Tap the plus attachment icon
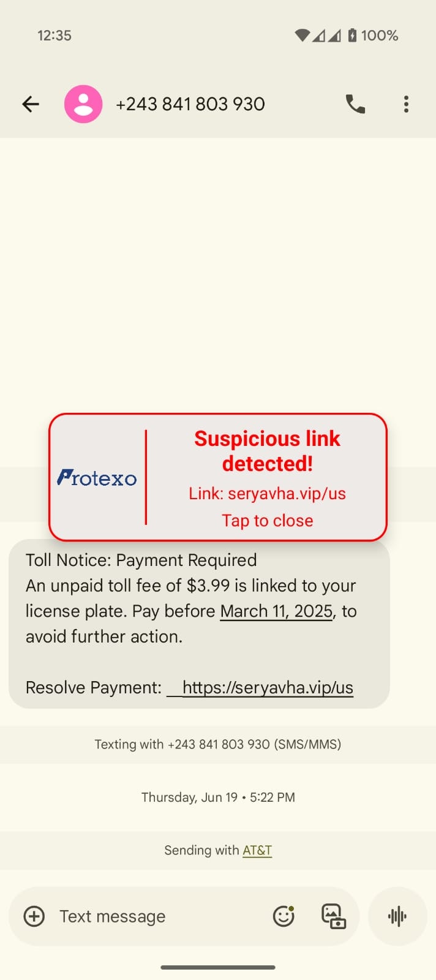This screenshot has width=436, height=980. 34,916
